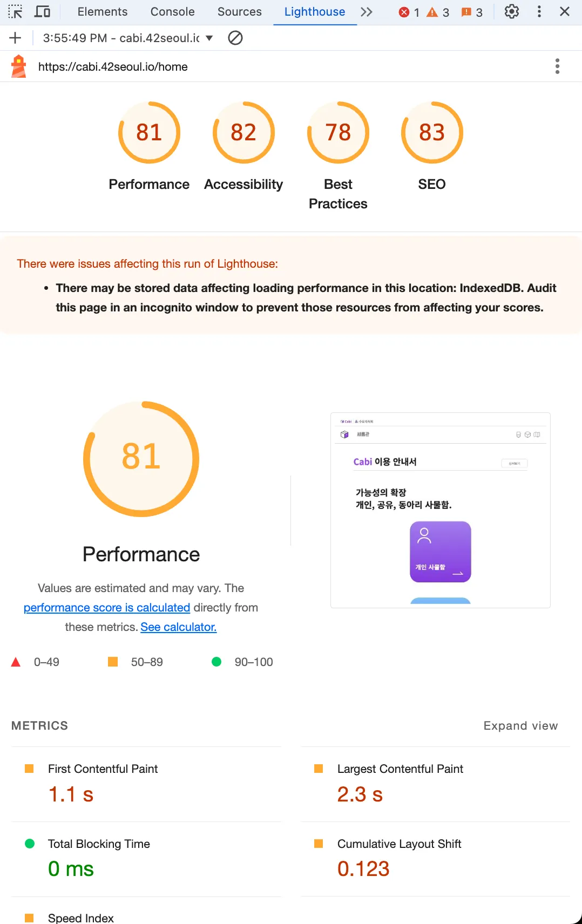The image size is (582, 924).
Task: Switch to the Console tab
Action: [172, 12]
